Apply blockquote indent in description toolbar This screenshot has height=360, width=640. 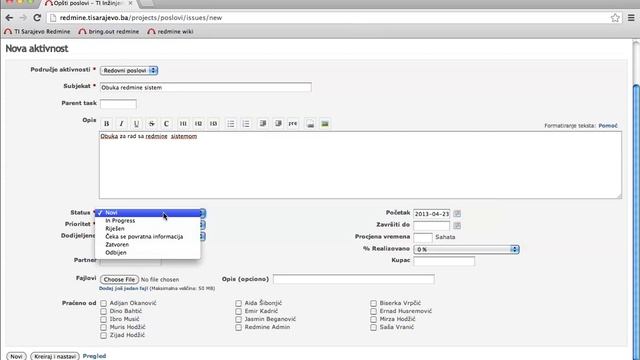[263, 123]
